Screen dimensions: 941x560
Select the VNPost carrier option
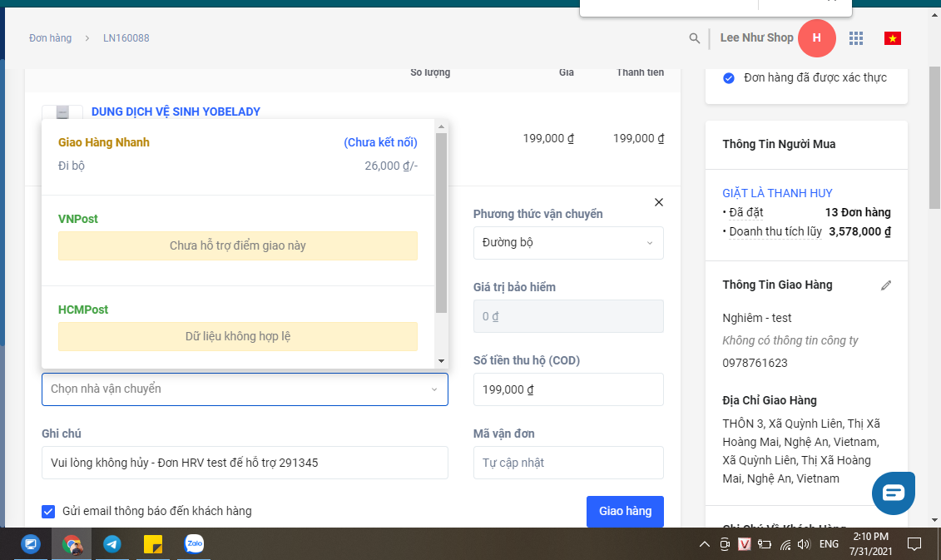tap(238, 240)
